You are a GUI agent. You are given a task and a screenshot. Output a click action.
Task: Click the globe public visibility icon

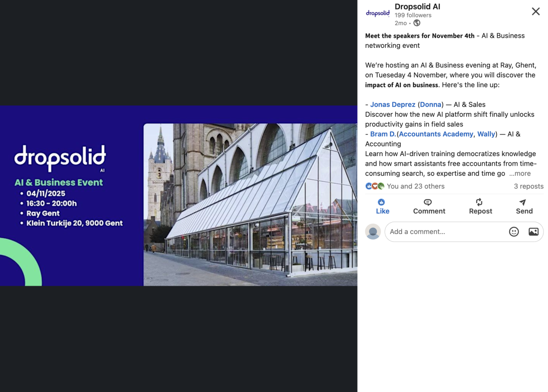pos(417,23)
